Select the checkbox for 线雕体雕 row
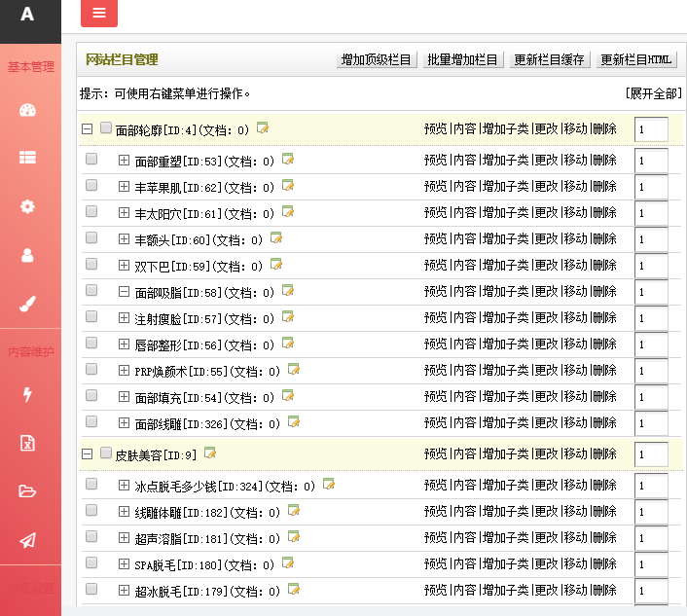Screen dimensions: 687x616 [x=91, y=510]
